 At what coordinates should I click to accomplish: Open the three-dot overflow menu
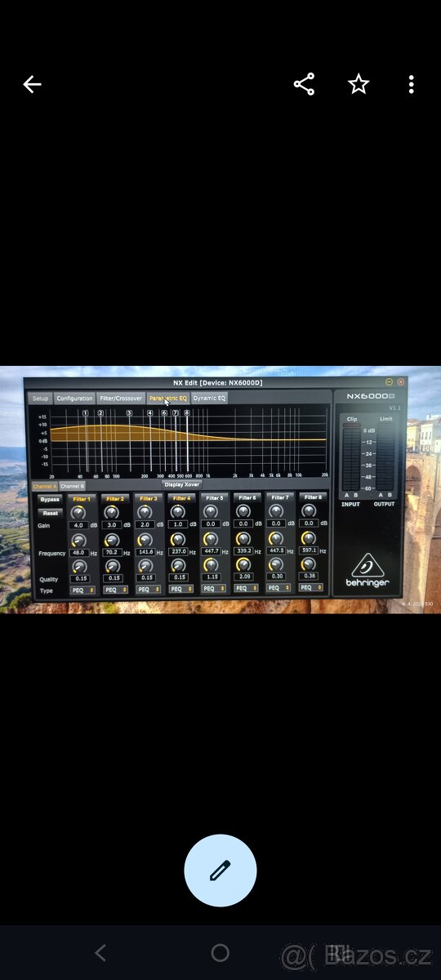pyautogui.click(x=411, y=84)
